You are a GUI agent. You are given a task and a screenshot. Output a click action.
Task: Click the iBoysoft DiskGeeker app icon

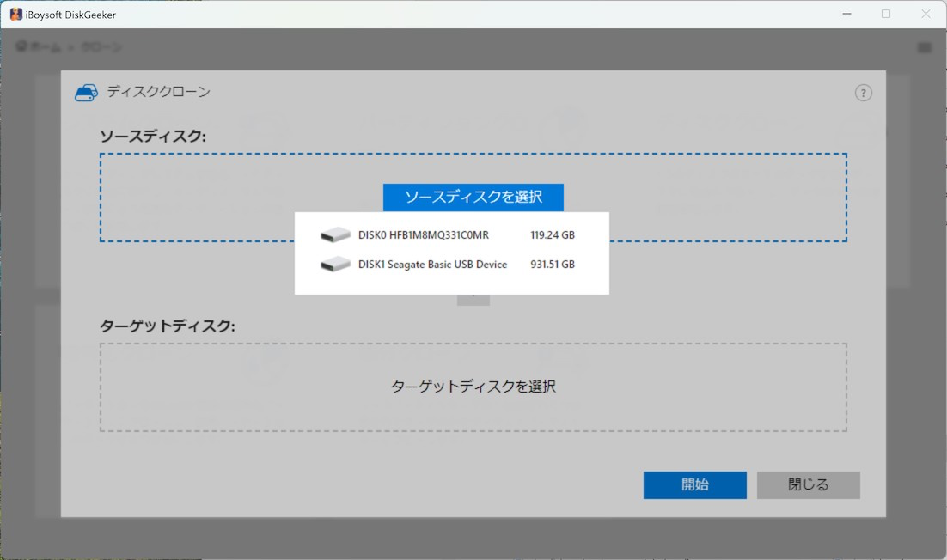[15, 15]
